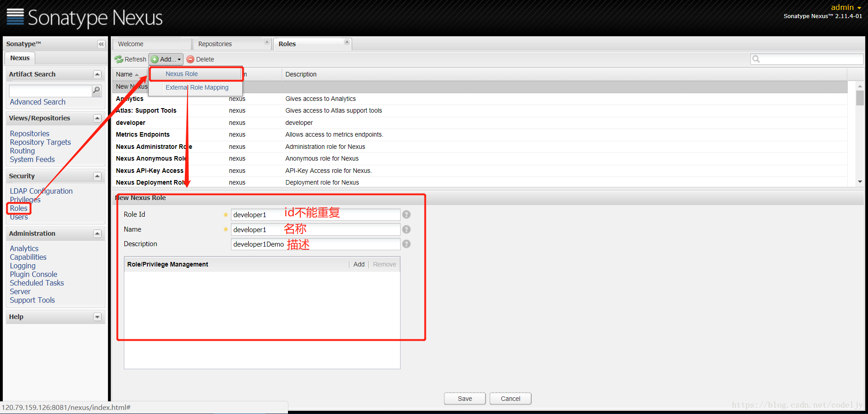Collapse the Security panel
The image size is (868, 414).
[97, 176]
